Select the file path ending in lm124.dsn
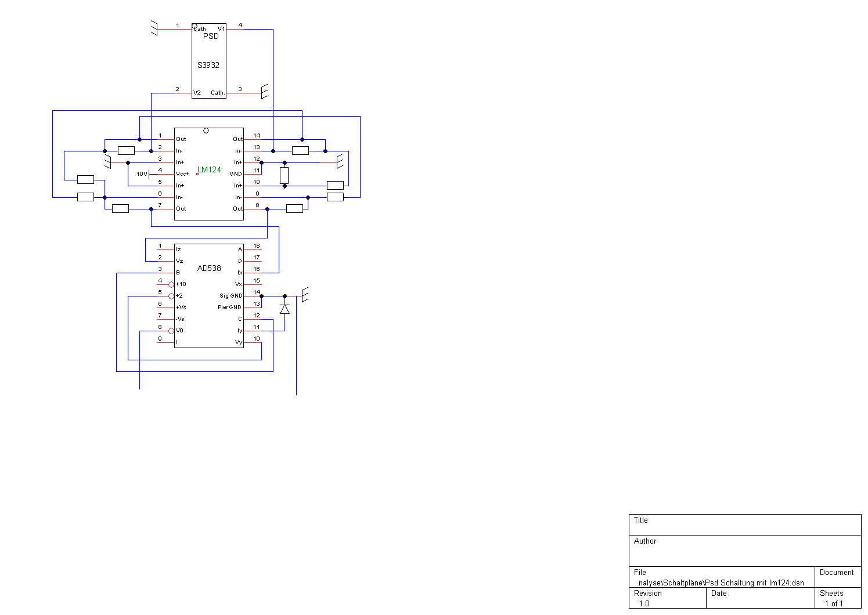 coord(722,583)
